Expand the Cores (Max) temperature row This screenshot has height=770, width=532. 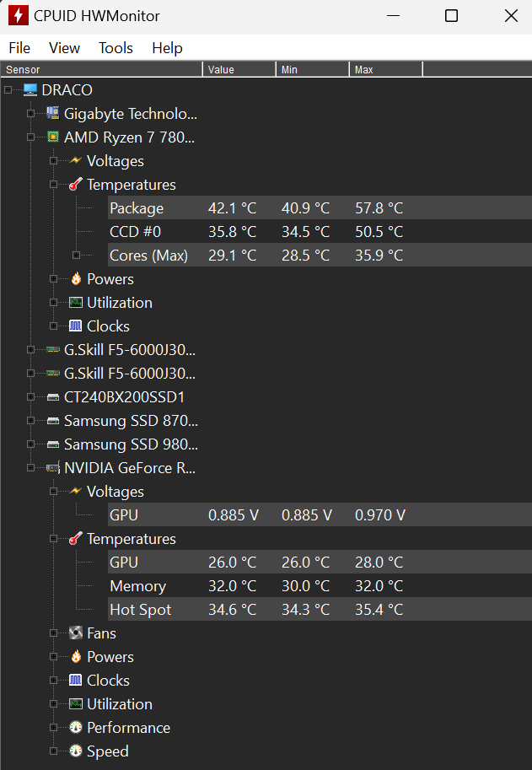[x=77, y=256]
